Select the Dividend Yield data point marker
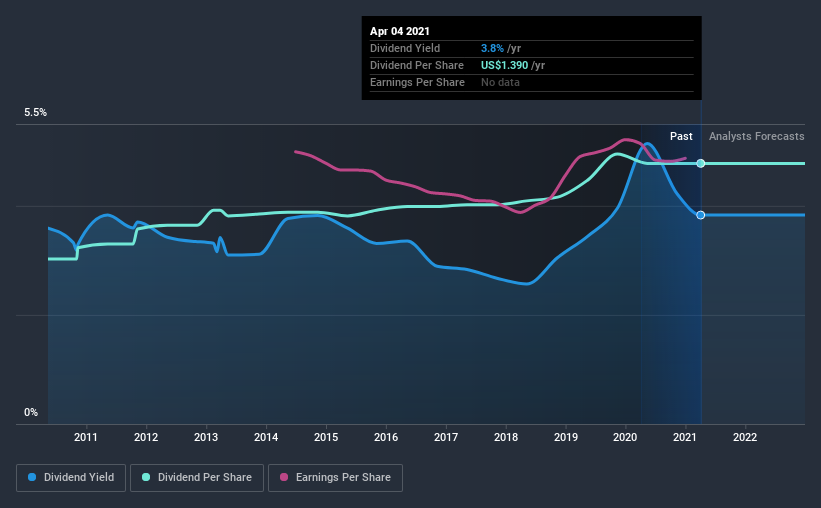This screenshot has height=508, width=821. click(x=701, y=215)
